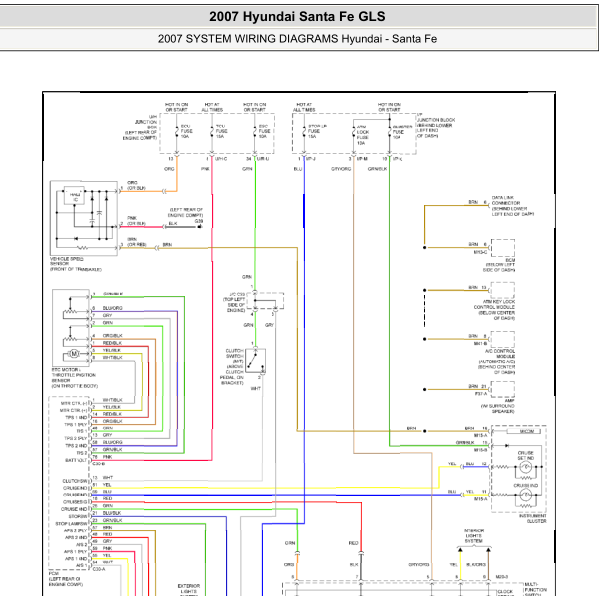Select the ATM KEY LOCK CONTROL MODULE label
This screenshot has height=596, width=599.
pyautogui.click(x=494, y=310)
